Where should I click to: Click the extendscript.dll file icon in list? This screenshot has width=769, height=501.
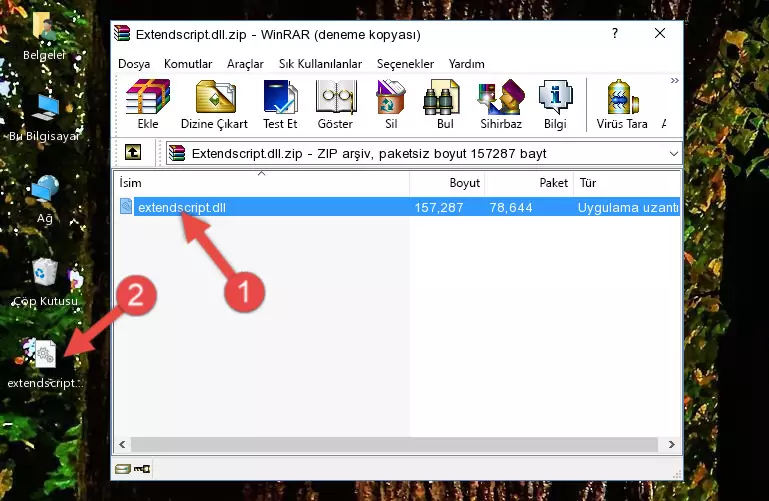click(126, 206)
